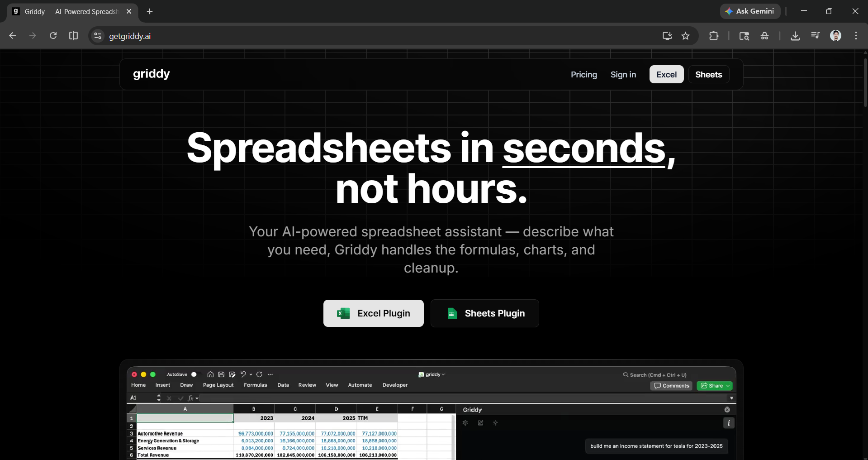Image resolution: width=868 pixels, height=460 pixels.
Task: Open the Pricing link
Action: 584,75
